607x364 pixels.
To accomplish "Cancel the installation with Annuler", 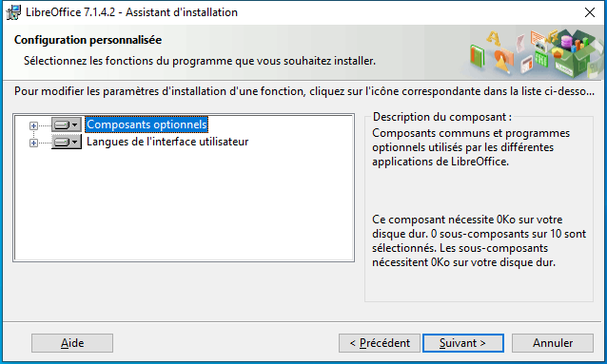I will tap(553, 343).
